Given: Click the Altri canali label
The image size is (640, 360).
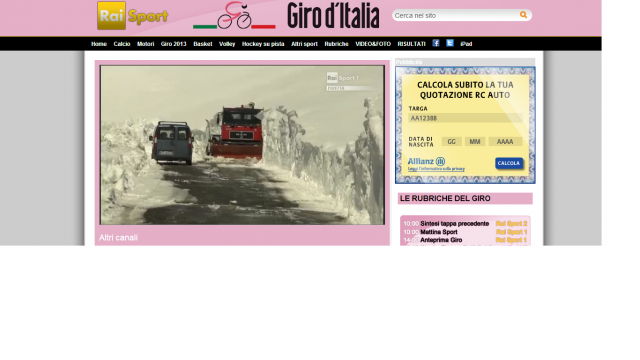Looking at the screenshot, I should (x=118, y=238).
